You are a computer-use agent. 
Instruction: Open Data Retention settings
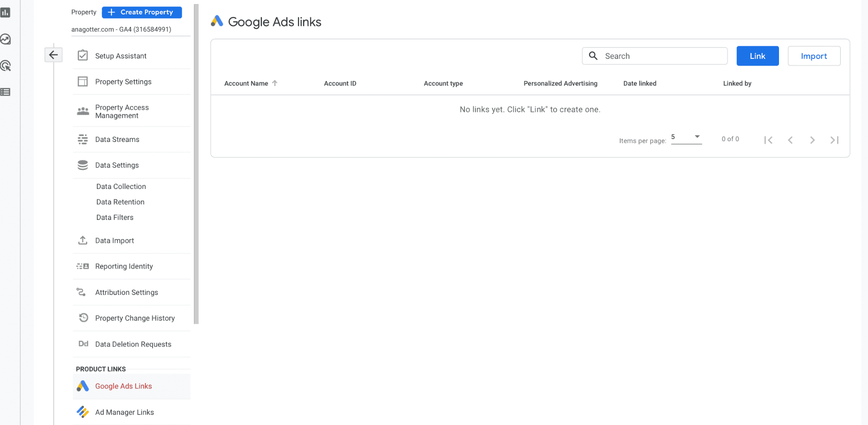[x=120, y=202]
